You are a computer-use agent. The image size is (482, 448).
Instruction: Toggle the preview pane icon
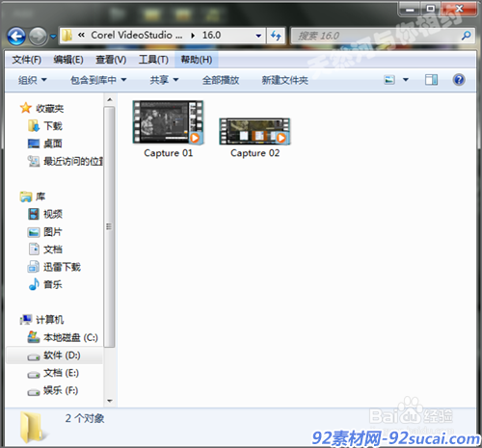(x=431, y=80)
